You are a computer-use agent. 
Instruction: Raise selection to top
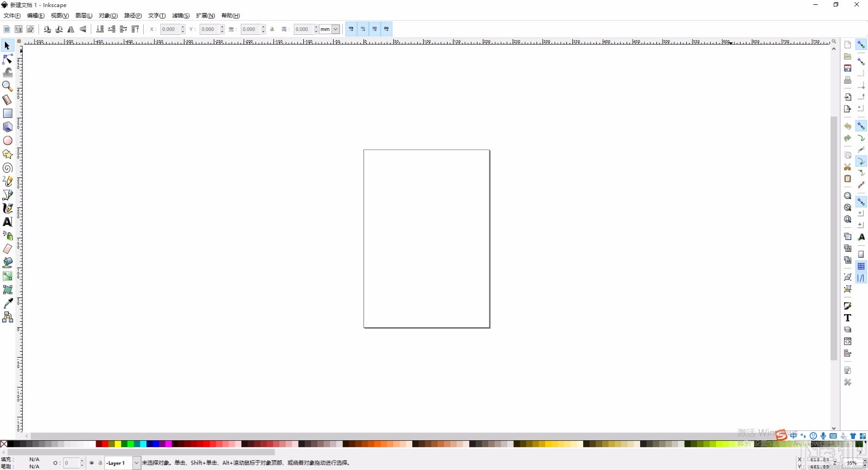(136, 29)
